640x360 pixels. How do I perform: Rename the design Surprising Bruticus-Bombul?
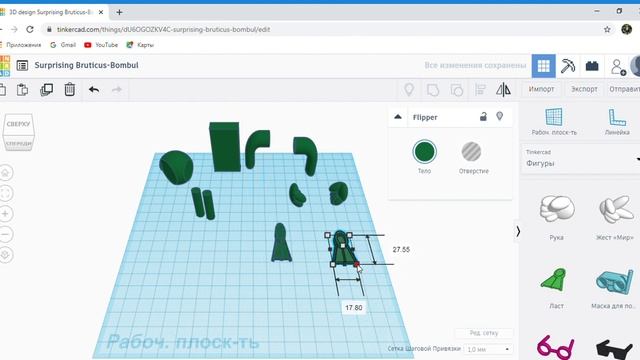point(87,65)
